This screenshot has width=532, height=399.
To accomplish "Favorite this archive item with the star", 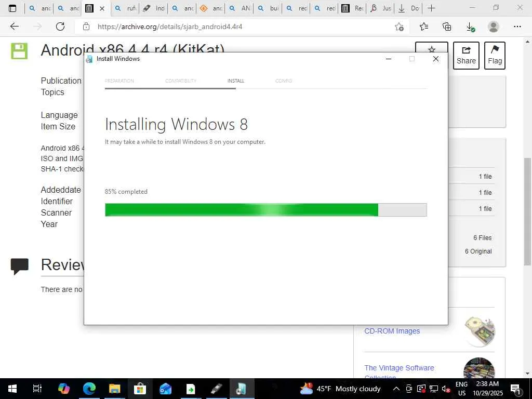I will pyautogui.click(x=432, y=49).
